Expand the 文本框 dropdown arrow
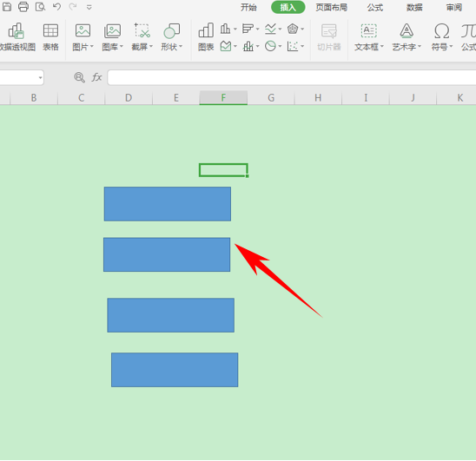 [x=382, y=46]
